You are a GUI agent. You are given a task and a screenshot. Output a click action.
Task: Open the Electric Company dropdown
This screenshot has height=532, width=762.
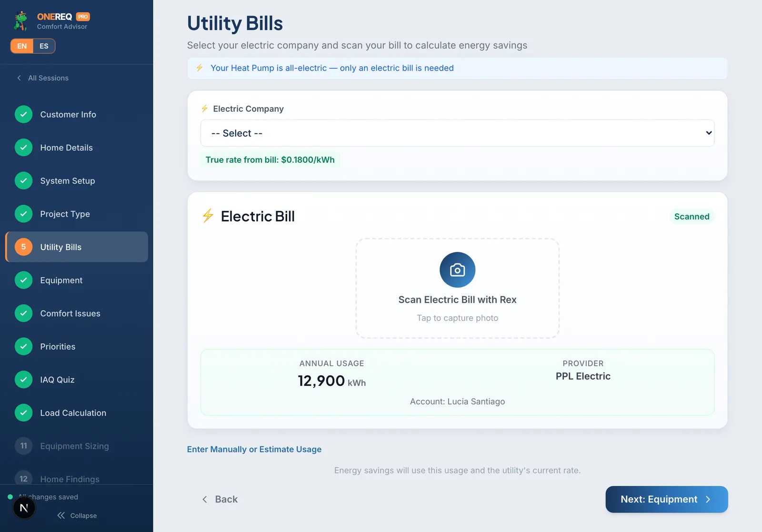(x=457, y=133)
